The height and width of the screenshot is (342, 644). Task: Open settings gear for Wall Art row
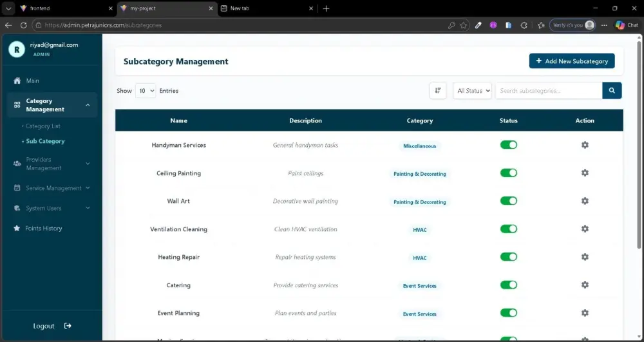(x=585, y=201)
